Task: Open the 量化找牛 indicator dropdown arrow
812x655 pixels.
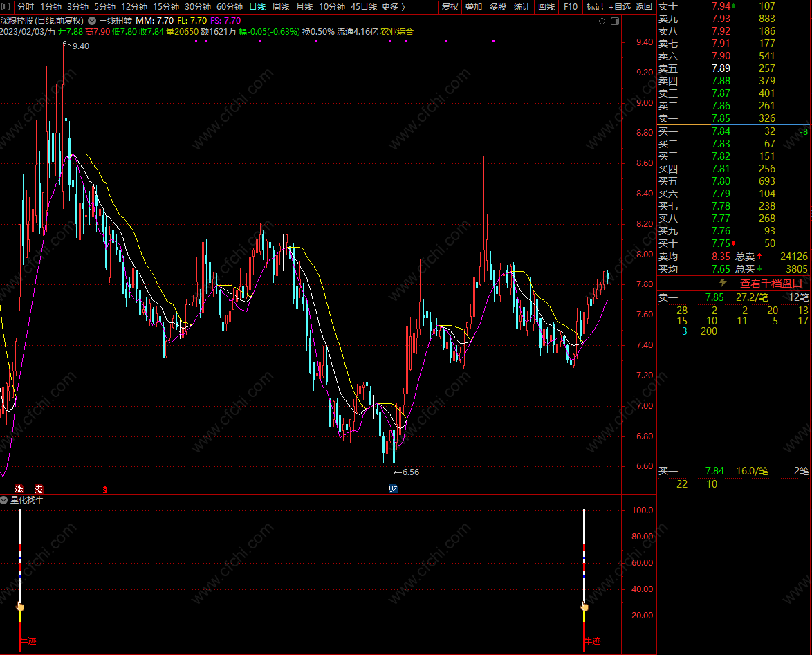Action: point(4,500)
